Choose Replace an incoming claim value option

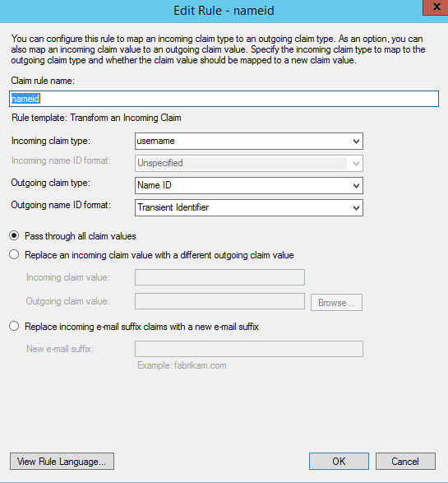(x=14, y=254)
